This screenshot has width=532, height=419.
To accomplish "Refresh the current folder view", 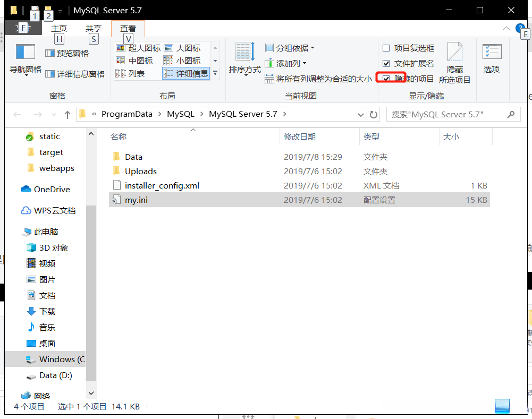I will pyautogui.click(x=374, y=115).
